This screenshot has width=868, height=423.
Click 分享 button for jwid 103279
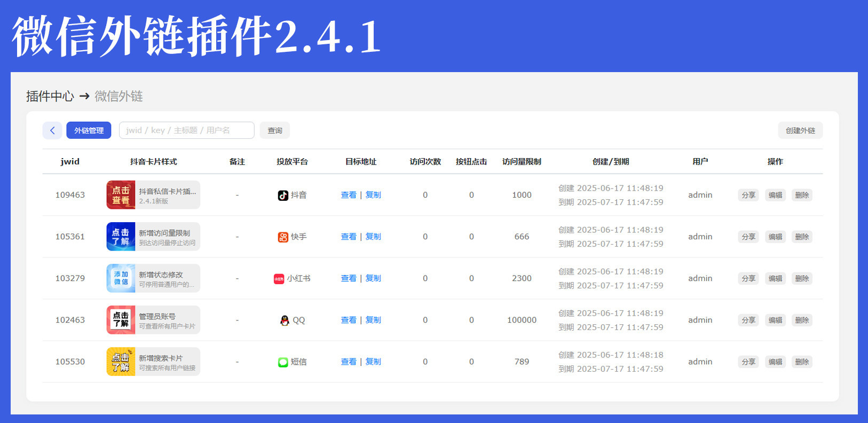click(748, 278)
